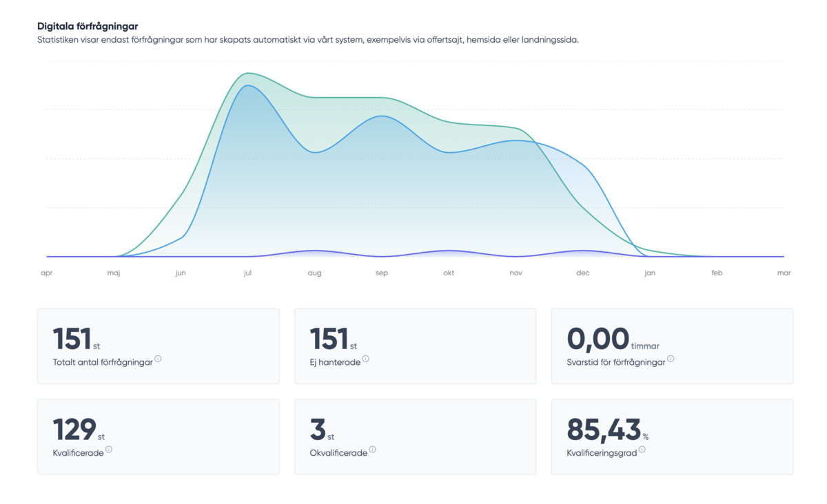Select the 0,00 timmar response time value
Image resolution: width=827 pixels, height=504 pixels.
[598, 339]
